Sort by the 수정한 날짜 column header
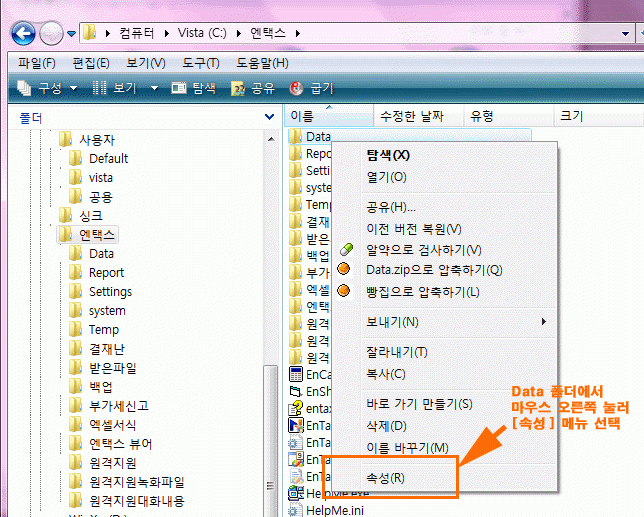The width and height of the screenshot is (644, 517). 419,116
